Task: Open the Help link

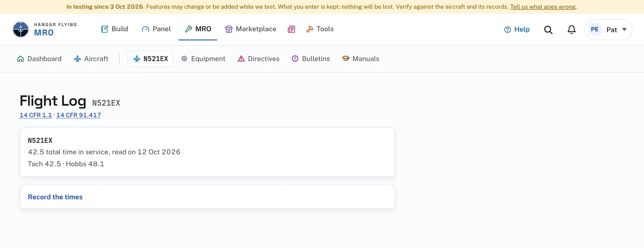Action: click(517, 29)
